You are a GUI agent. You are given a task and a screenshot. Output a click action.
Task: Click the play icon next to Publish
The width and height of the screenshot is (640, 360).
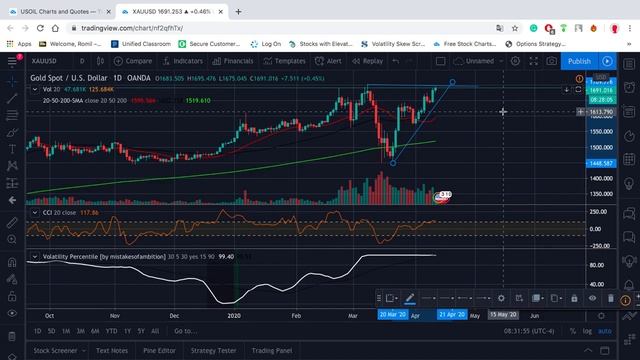[x=607, y=61]
